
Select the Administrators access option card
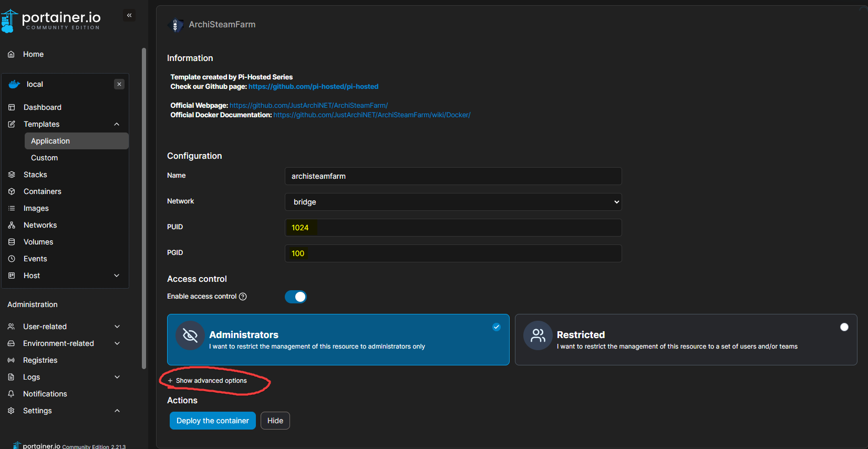point(338,340)
